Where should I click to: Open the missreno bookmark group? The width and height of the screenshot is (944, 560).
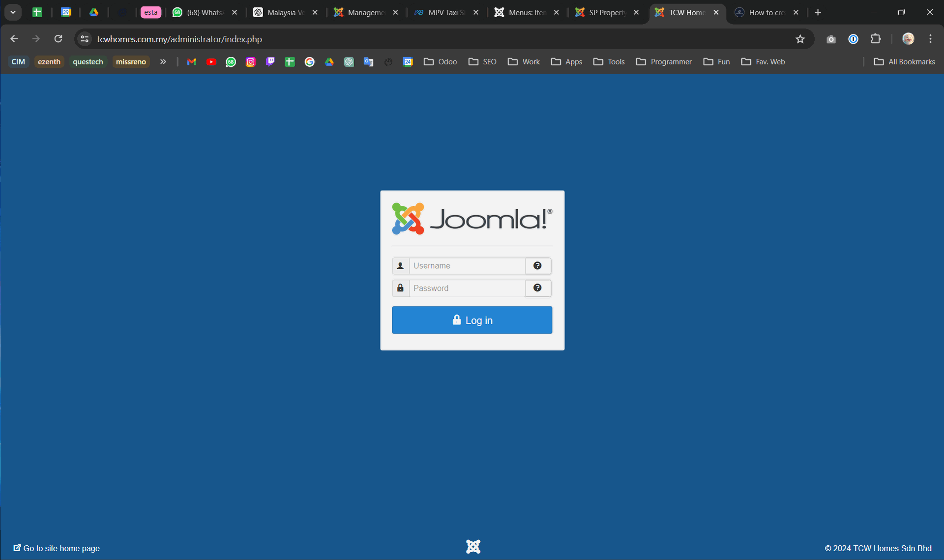coord(131,61)
